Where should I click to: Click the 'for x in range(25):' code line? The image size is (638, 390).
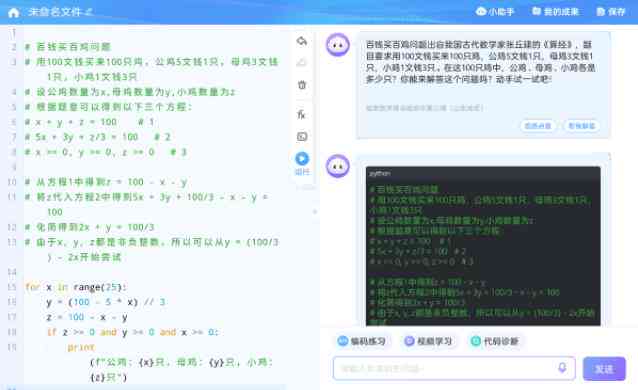click(x=76, y=287)
